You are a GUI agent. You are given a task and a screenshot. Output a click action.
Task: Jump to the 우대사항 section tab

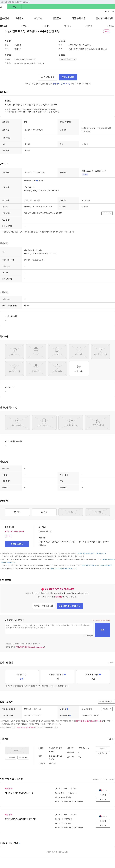pyautogui.click(x=46, y=26)
